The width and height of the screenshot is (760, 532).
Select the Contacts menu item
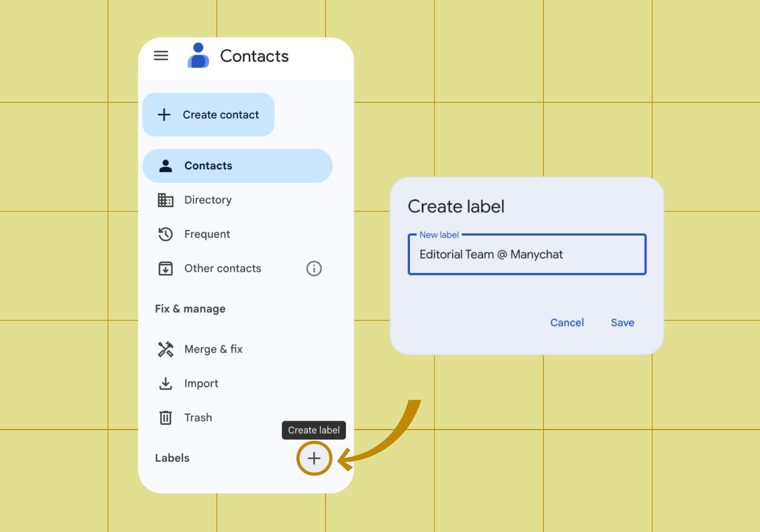tap(237, 166)
